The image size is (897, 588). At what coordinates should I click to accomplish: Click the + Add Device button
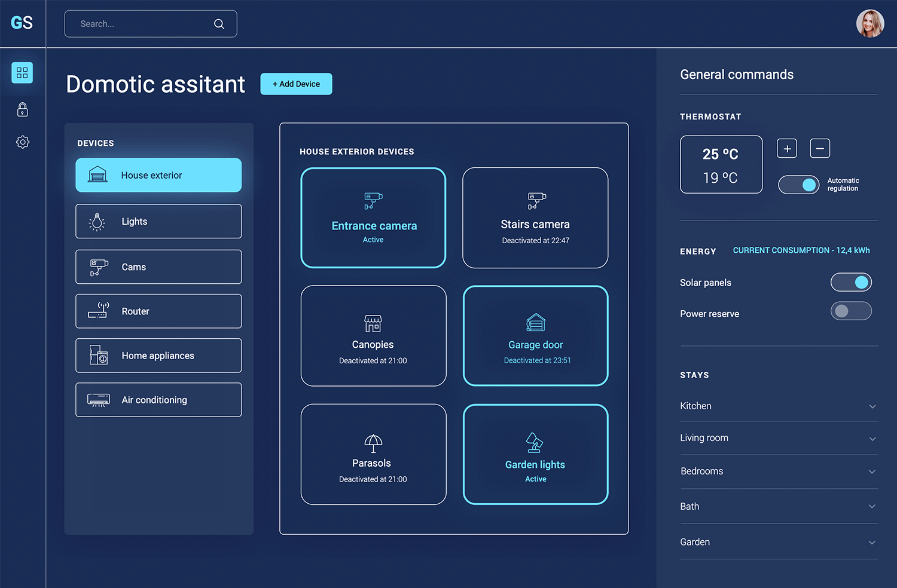[296, 84]
